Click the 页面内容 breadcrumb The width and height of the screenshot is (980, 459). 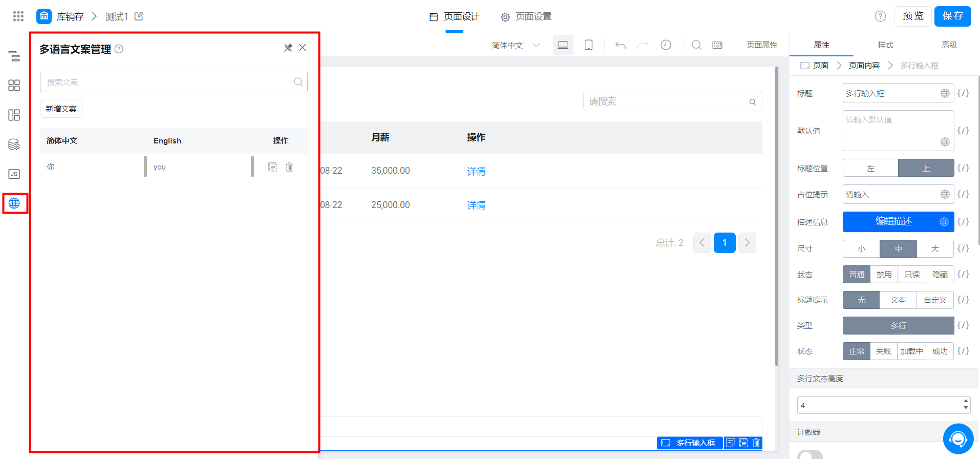tap(864, 65)
